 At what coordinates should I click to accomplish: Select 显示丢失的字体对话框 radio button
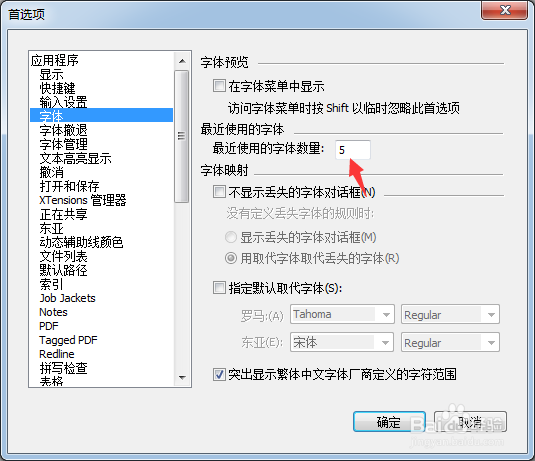231,237
